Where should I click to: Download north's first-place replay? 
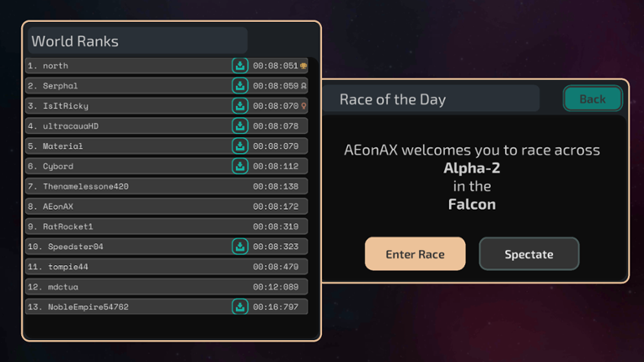point(240,66)
